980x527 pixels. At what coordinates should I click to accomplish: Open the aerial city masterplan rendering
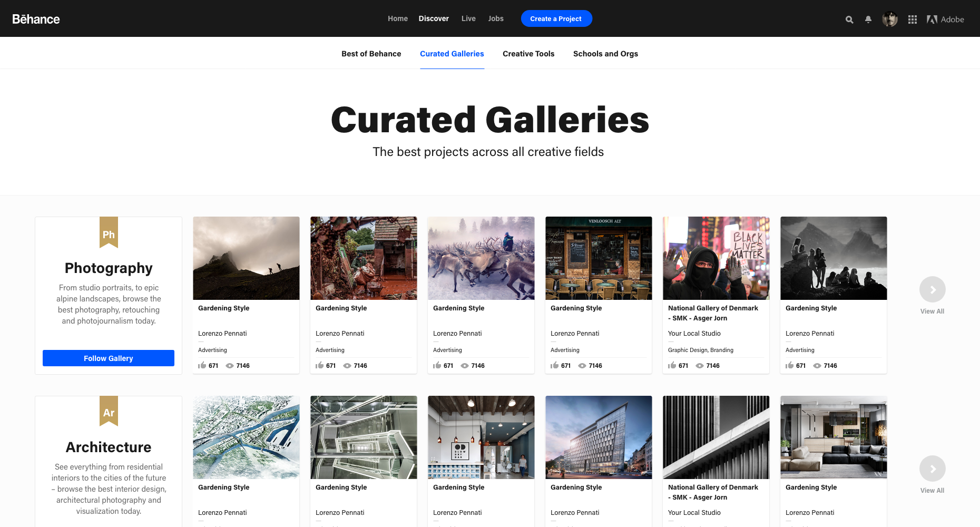246,437
